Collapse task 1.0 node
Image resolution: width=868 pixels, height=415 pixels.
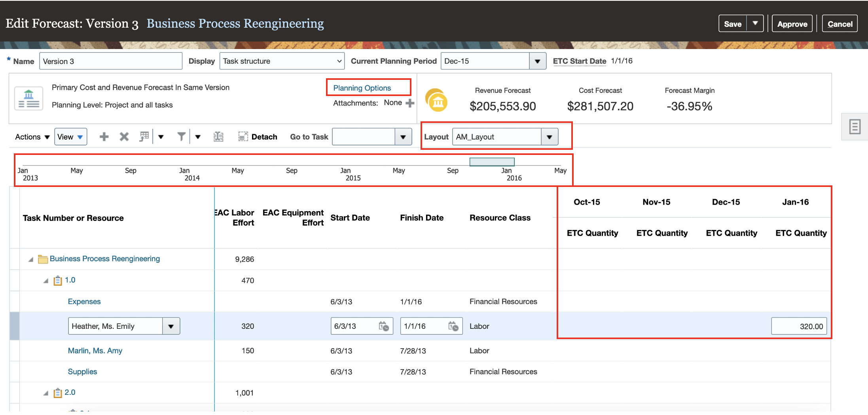[x=46, y=281]
